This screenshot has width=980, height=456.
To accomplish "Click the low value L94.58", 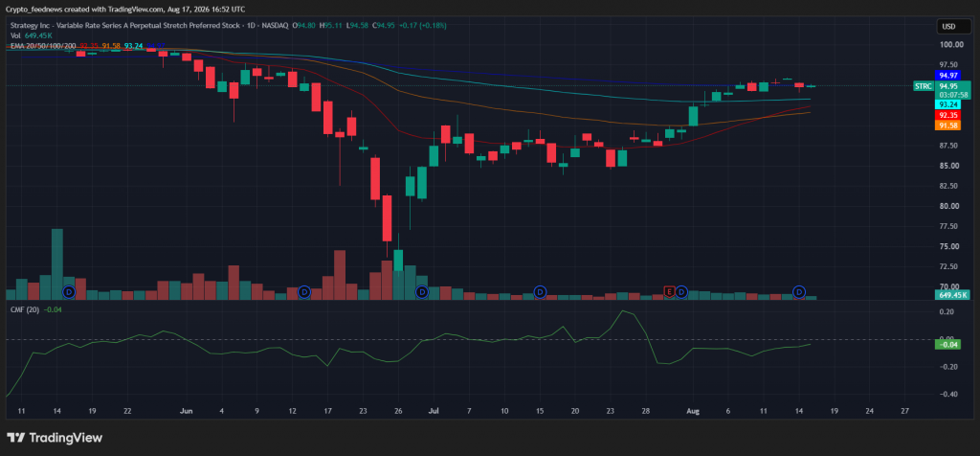I will pos(357,25).
